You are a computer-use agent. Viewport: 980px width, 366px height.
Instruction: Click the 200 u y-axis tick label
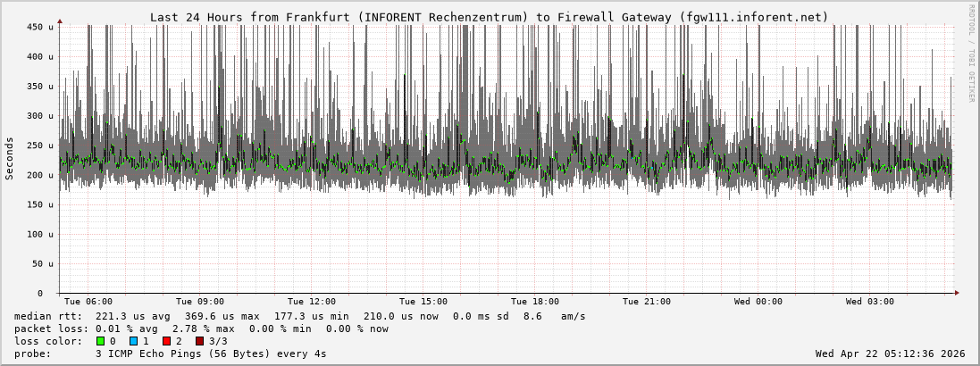pos(42,175)
